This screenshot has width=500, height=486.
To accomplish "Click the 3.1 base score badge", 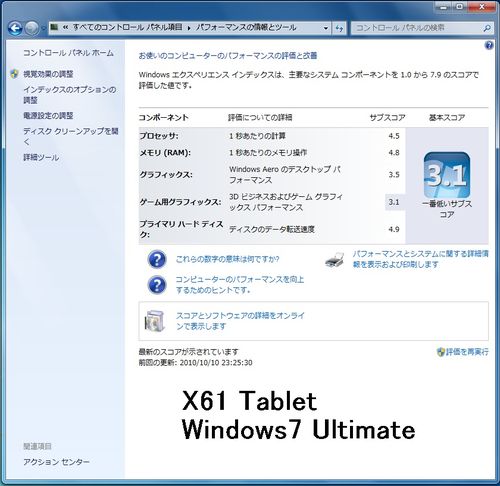I will 447,175.
